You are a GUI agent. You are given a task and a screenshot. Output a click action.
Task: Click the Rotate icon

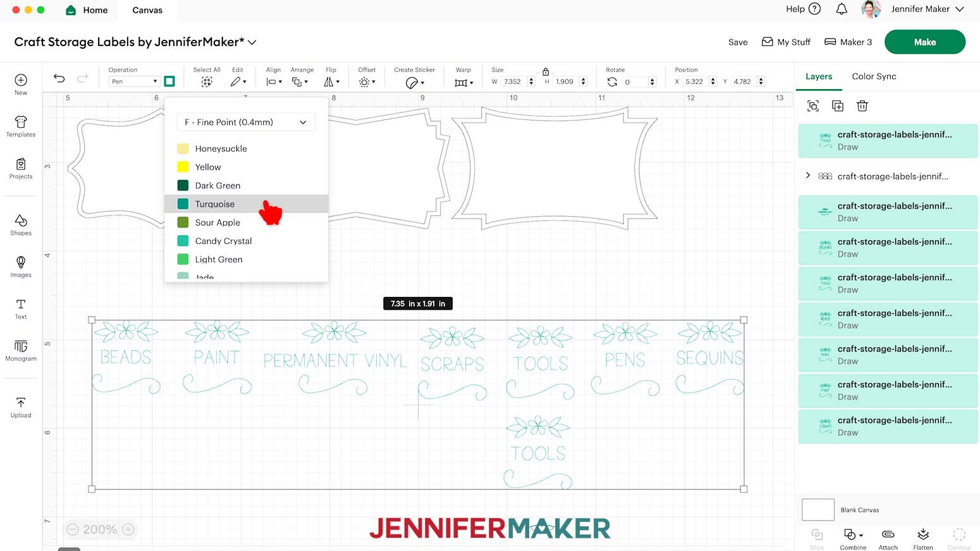(x=612, y=82)
